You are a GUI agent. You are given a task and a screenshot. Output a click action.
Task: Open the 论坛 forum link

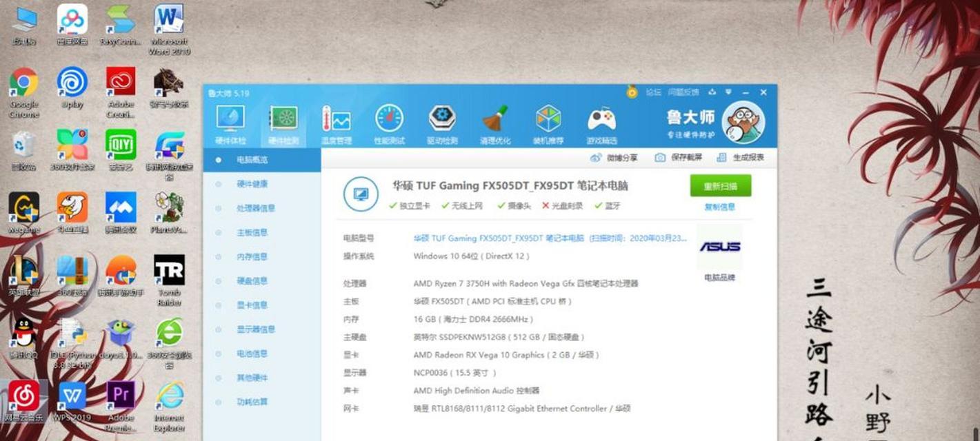coord(653,92)
